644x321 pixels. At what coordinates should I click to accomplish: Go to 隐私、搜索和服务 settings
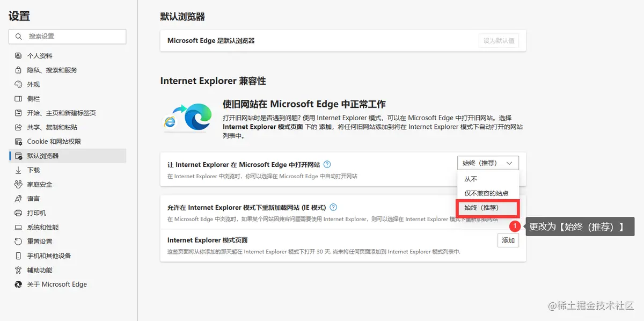coord(68,70)
